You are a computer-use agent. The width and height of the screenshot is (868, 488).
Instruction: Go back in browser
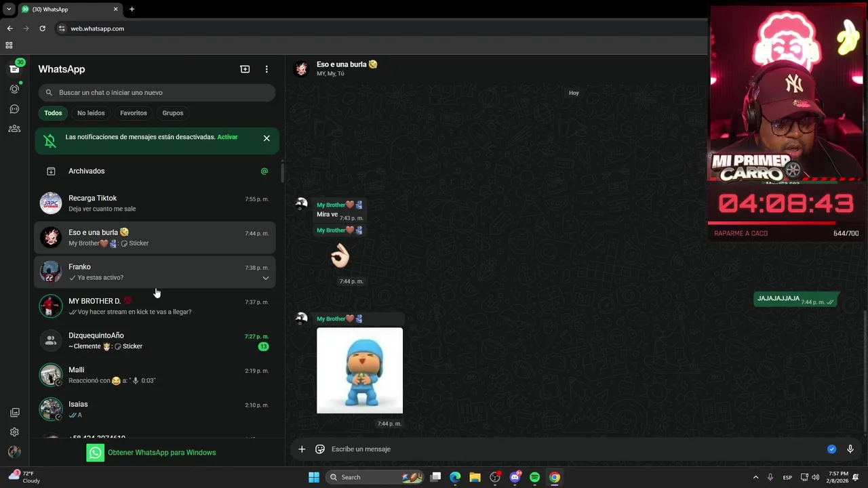(x=9, y=28)
